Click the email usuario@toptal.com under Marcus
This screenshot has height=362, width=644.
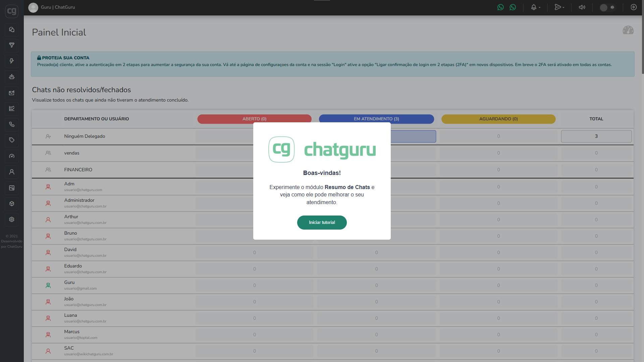pos(81,338)
